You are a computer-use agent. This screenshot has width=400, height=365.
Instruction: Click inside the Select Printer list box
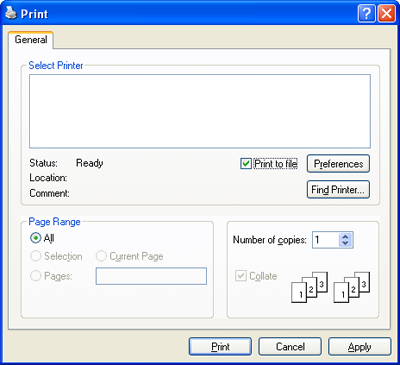tap(200, 111)
